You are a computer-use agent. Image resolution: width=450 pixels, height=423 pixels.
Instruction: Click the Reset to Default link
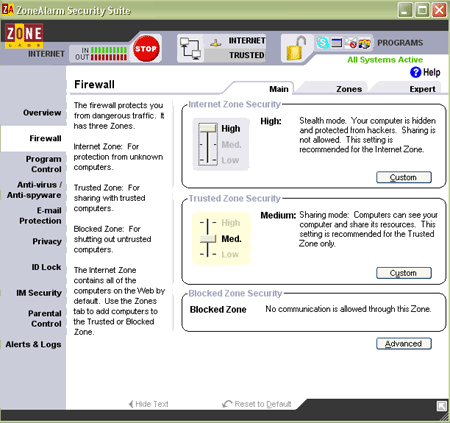click(x=263, y=404)
